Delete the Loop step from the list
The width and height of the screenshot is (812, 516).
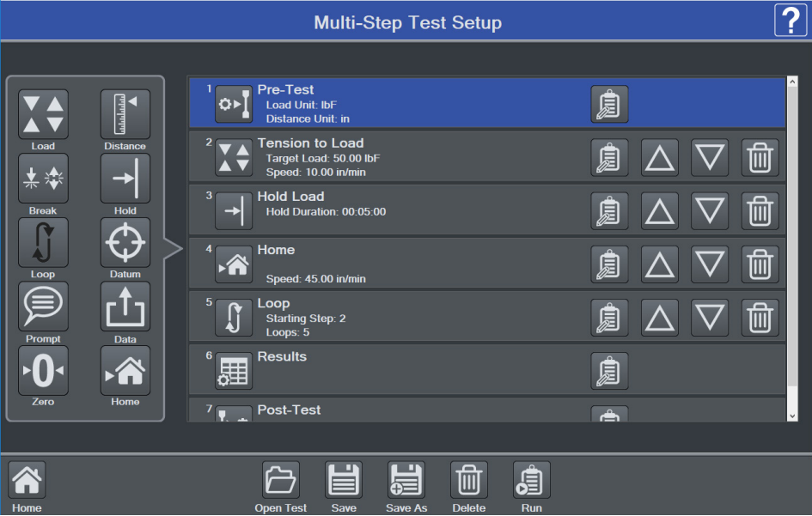pos(760,318)
